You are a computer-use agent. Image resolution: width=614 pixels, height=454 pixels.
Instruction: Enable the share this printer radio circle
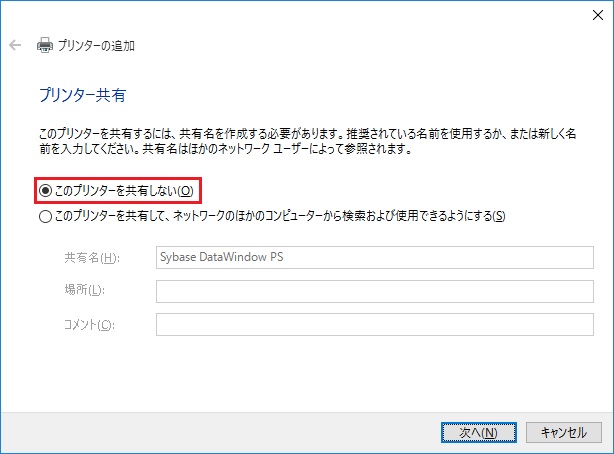pyautogui.click(x=44, y=215)
